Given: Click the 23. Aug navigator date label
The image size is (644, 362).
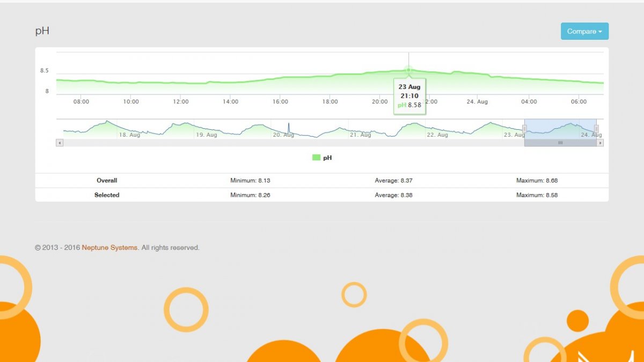Looking at the screenshot, I should 514,135.
